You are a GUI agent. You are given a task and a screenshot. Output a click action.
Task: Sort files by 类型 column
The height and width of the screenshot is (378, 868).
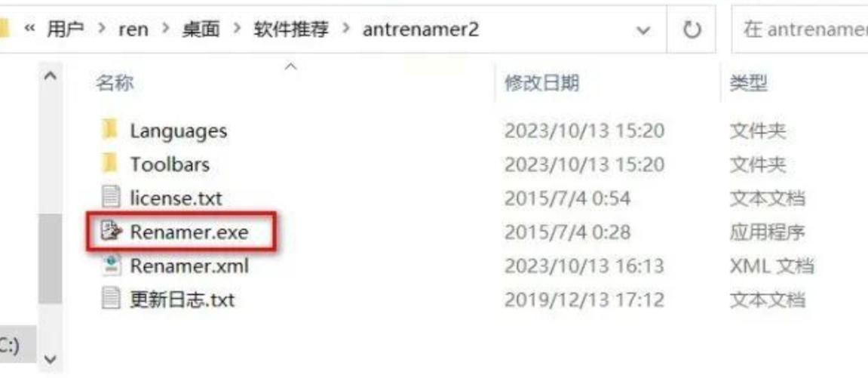[x=748, y=84]
